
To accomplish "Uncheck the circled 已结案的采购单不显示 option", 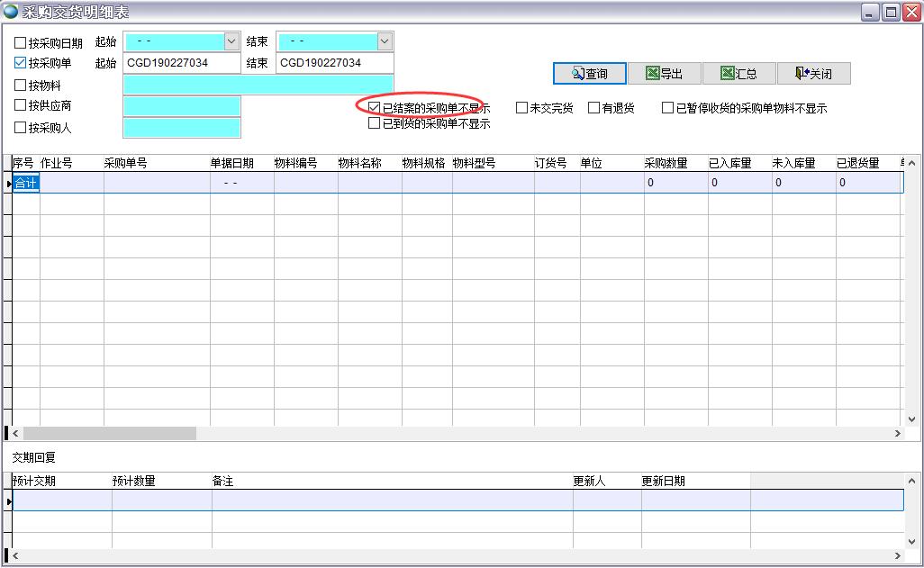I will tap(374, 107).
